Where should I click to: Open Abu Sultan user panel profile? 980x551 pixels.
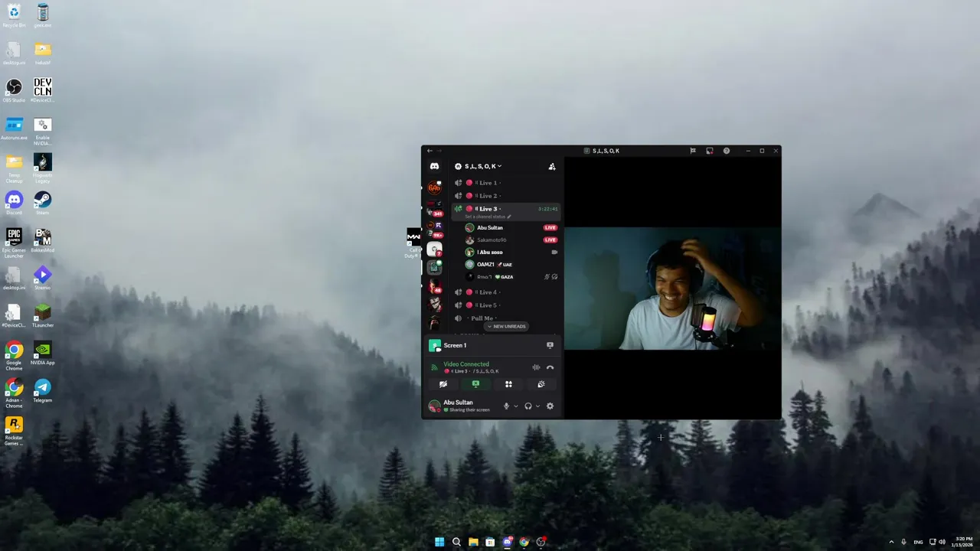point(462,406)
